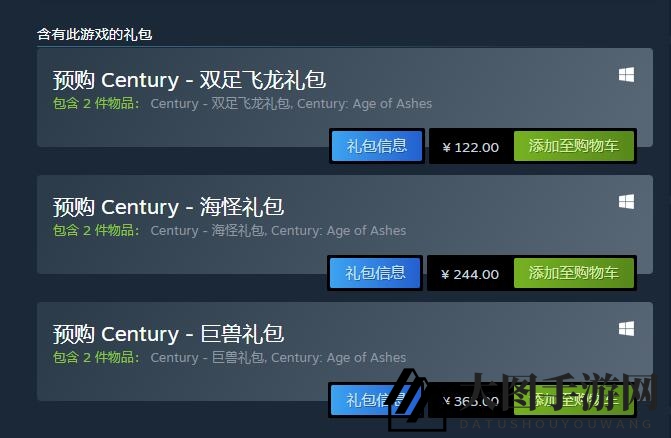Open 礼包信息 for the 巨兽礼包
Screen dimensions: 671x438
pos(376,400)
